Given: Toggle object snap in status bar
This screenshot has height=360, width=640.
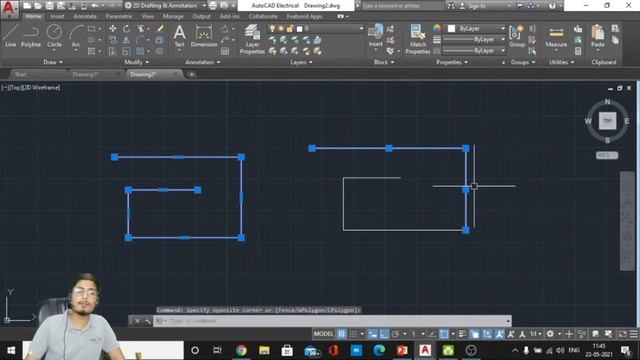Looking at the screenshot, I should (x=444, y=334).
